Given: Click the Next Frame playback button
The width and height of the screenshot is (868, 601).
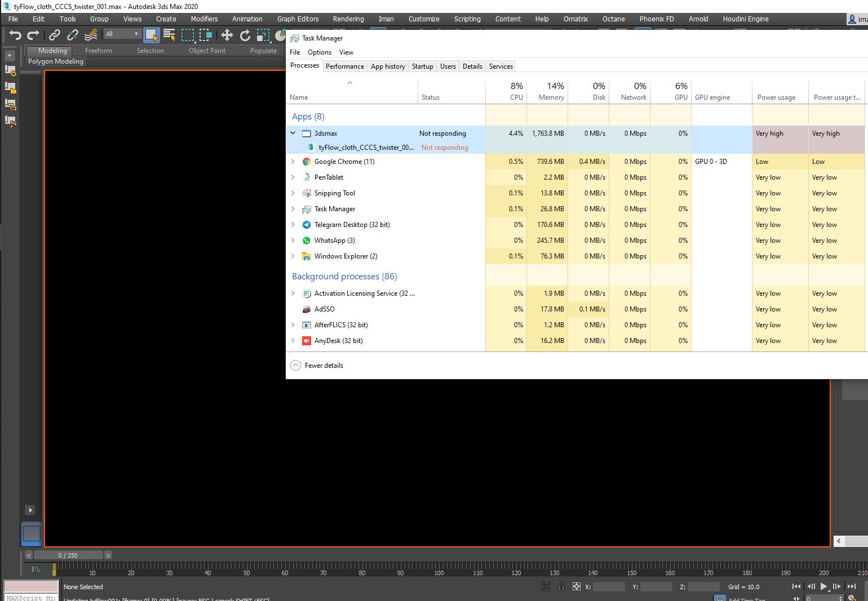Looking at the screenshot, I should click(837, 586).
